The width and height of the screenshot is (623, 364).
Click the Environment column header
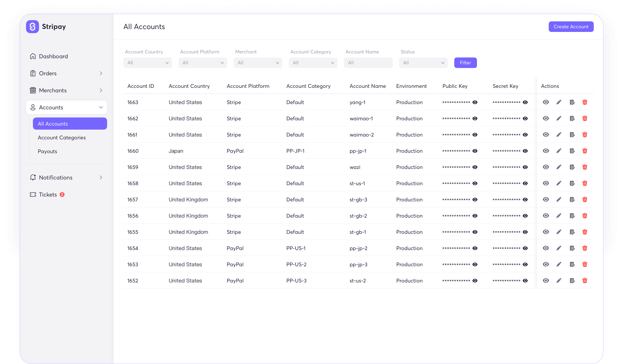pos(411,86)
